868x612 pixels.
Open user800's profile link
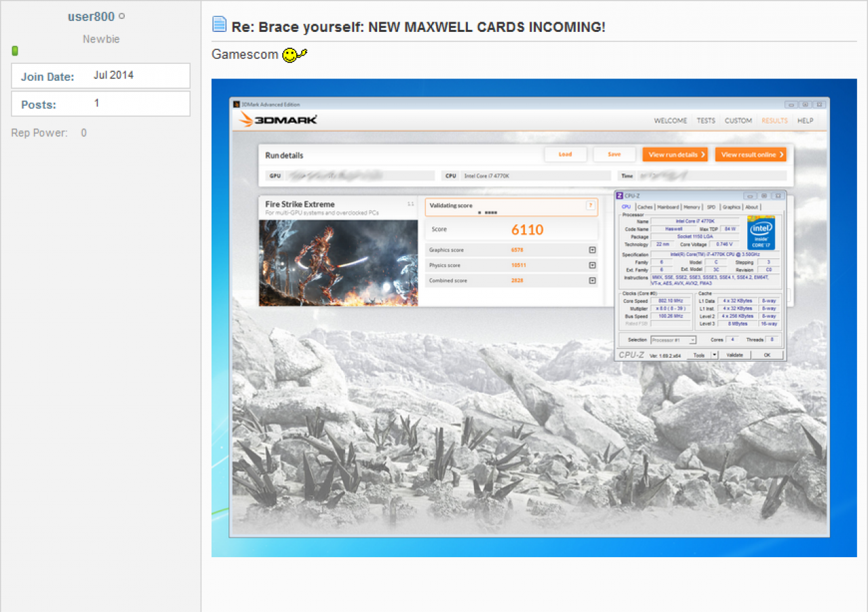point(91,17)
